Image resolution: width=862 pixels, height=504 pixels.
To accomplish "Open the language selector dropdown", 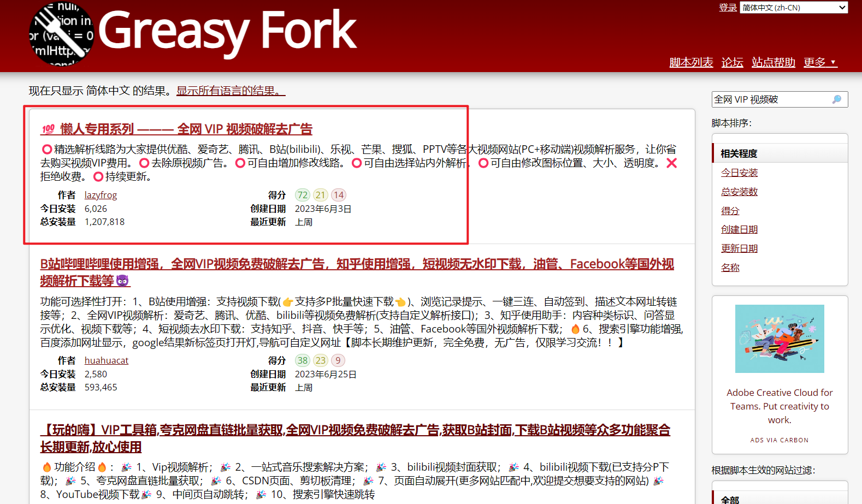I will [x=794, y=8].
